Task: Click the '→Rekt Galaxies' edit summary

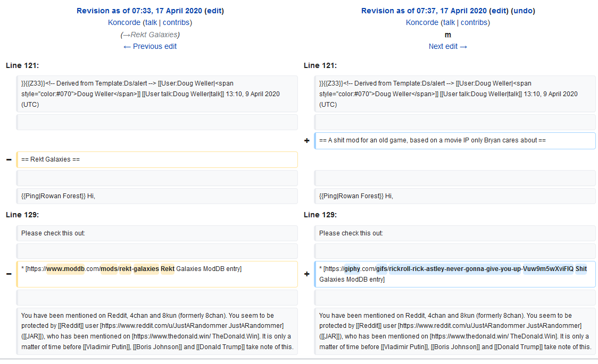Action: pyautogui.click(x=150, y=35)
